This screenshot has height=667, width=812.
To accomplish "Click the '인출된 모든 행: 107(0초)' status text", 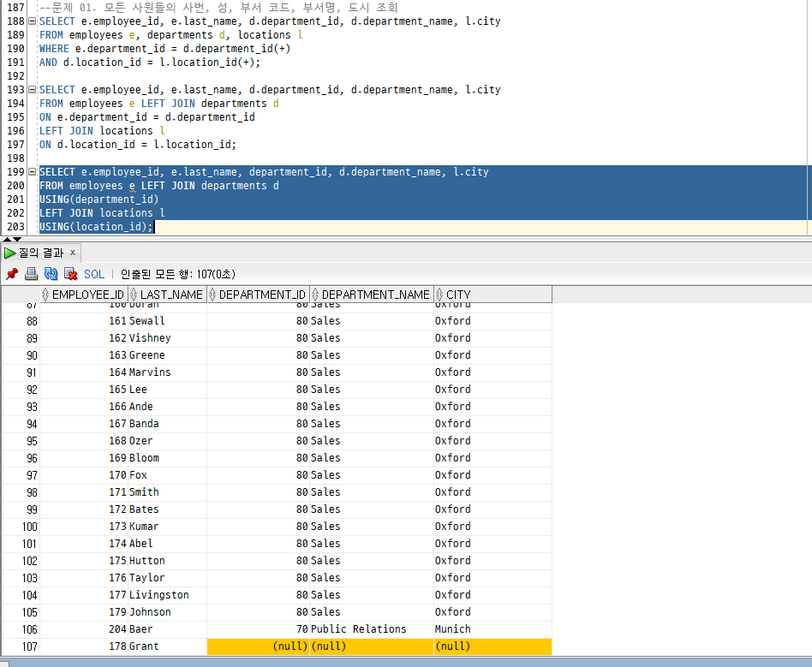I will click(x=177, y=274).
